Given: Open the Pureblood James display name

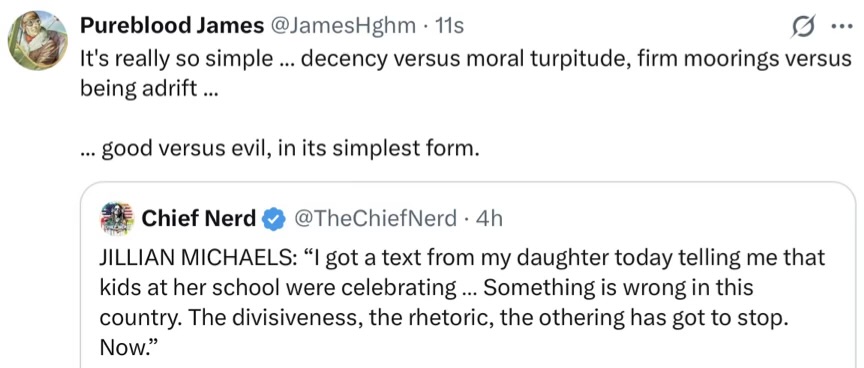Looking at the screenshot, I should coord(171,25).
